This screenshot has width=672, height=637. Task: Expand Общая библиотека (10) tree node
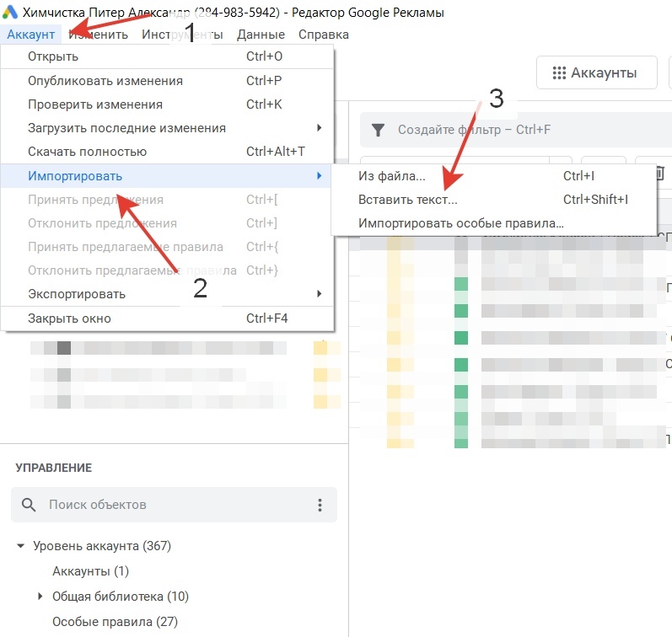click(x=40, y=596)
